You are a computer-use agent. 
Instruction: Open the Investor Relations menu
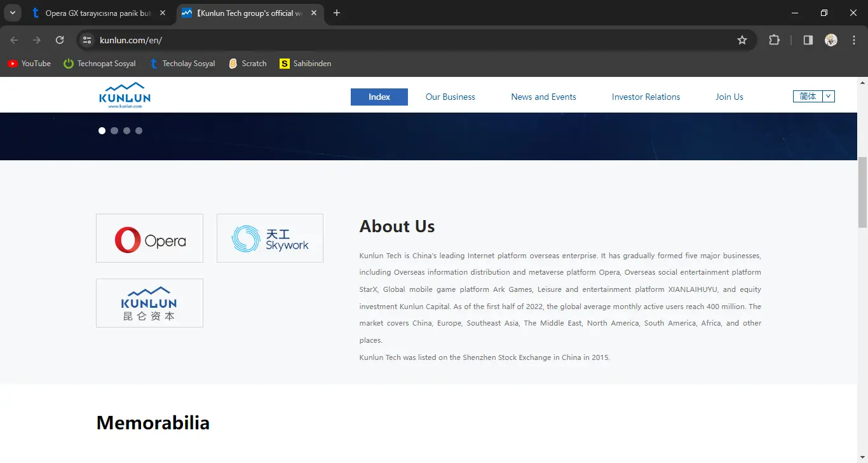pos(646,97)
